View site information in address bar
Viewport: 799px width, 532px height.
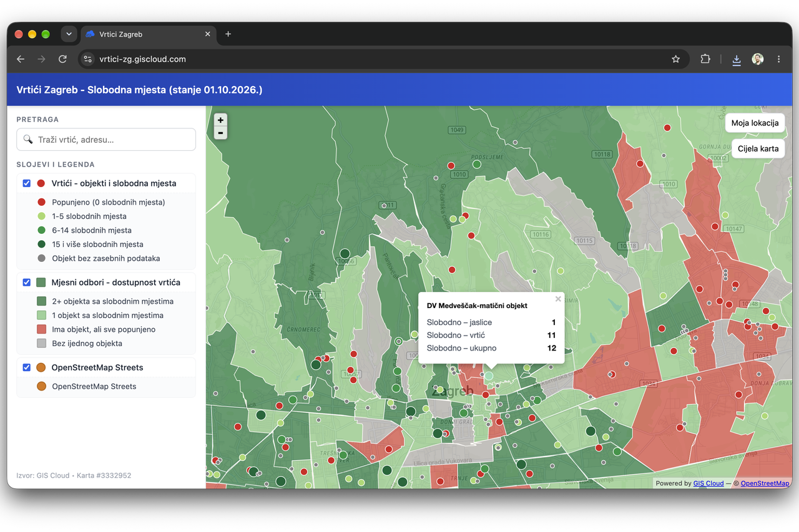88,59
